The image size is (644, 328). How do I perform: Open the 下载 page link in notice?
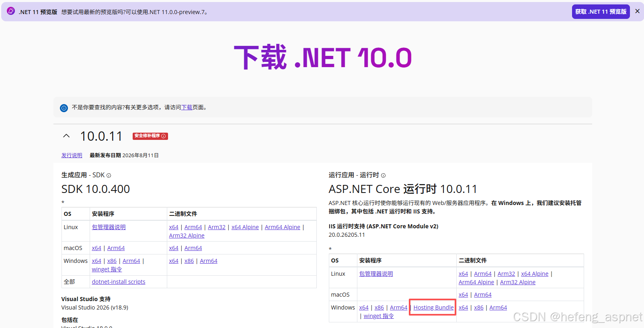coord(187,107)
